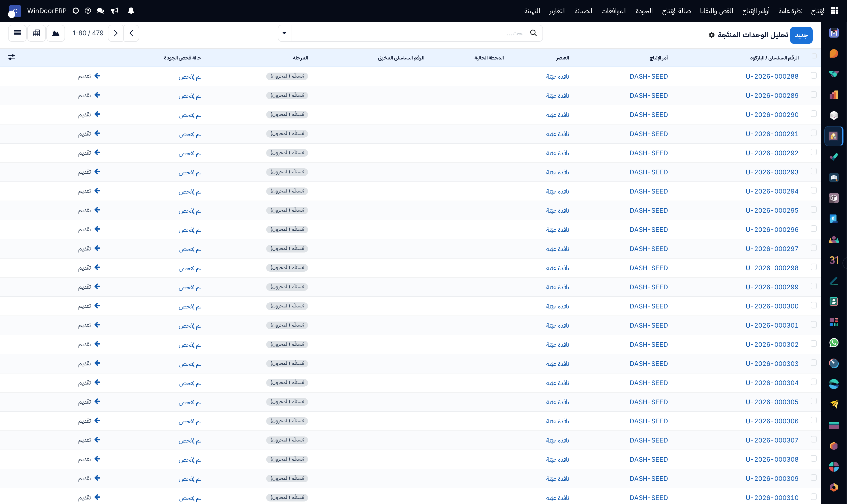Click the جديد new record button
This screenshot has height=504, width=847.
(801, 35)
